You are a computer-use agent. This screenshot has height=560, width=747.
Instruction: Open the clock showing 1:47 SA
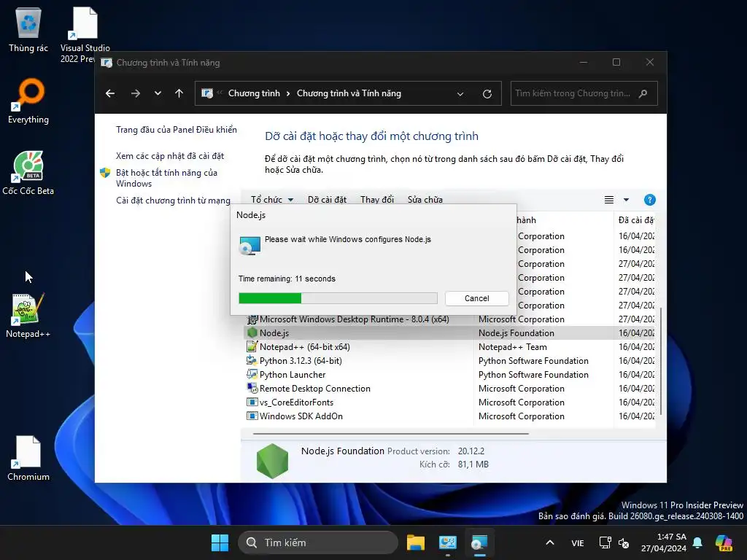pos(663,542)
